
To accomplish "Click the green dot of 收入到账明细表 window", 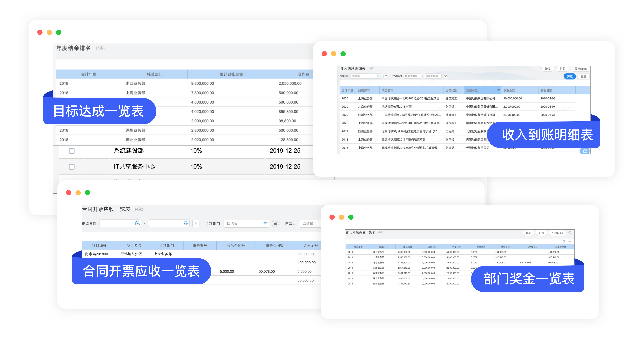I will [343, 54].
